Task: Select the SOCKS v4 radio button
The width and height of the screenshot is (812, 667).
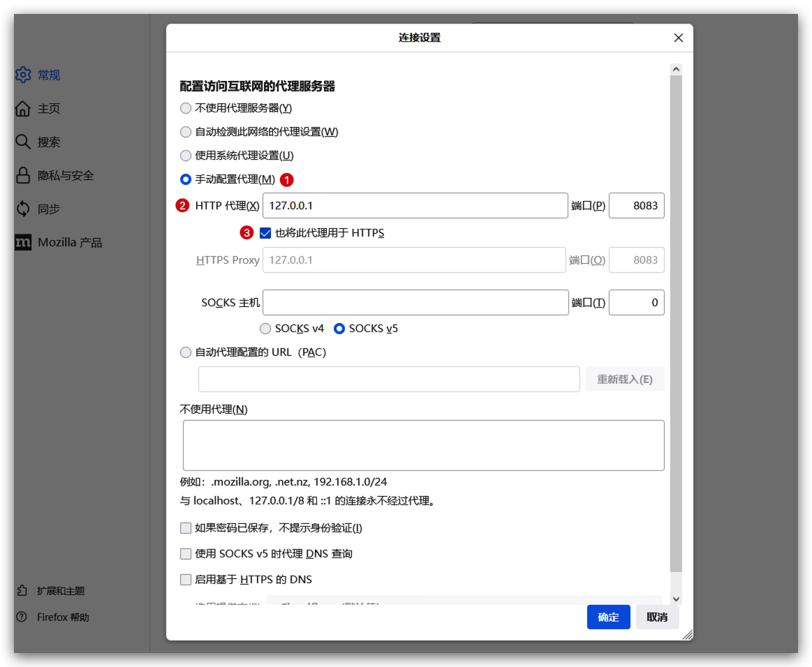Action: (x=265, y=329)
